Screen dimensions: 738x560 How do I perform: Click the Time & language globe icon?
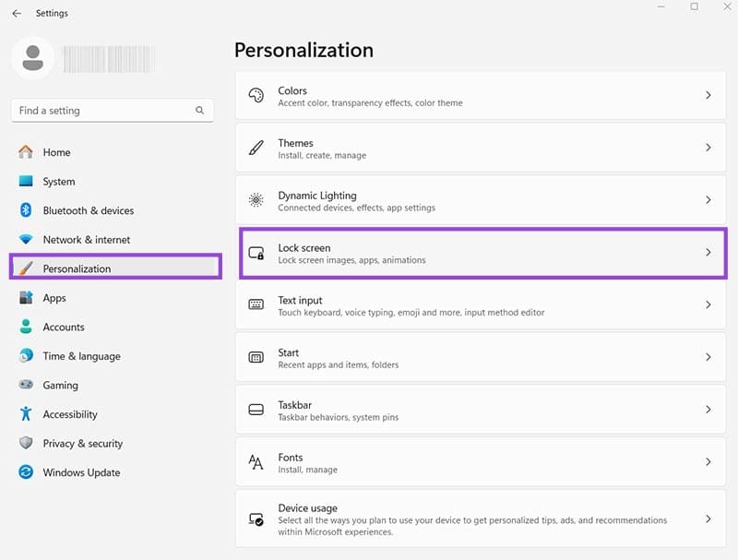[26, 356]
